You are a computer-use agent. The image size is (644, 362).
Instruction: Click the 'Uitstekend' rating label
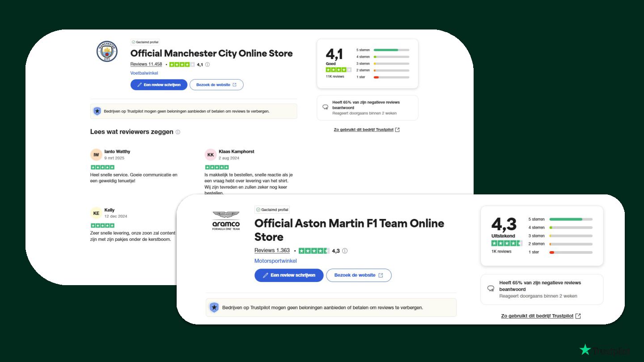click(x=503, y=236)
